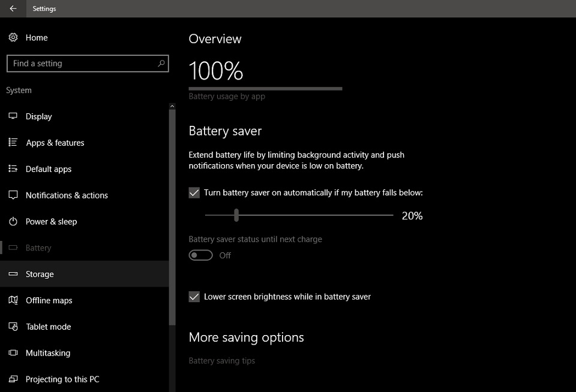
Task: Select the Default apps icon
Action: pyautogui.click(x=13, y=169)
